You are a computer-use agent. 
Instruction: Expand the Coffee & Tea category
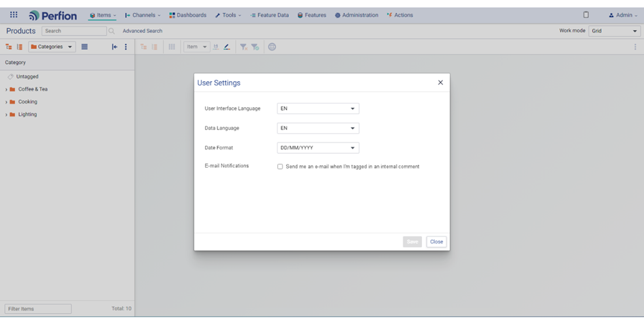6,89
